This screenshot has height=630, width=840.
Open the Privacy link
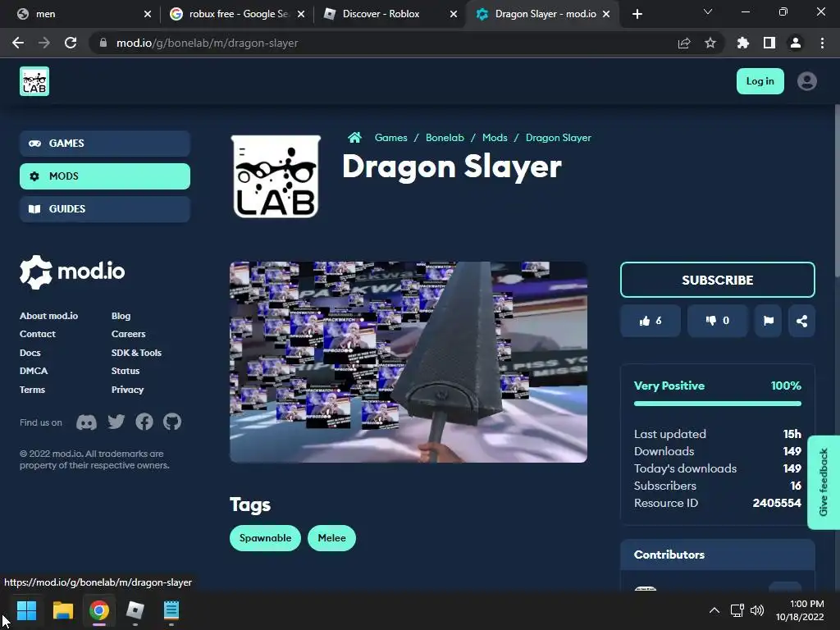pyautogui.click(x=127, y=390)
